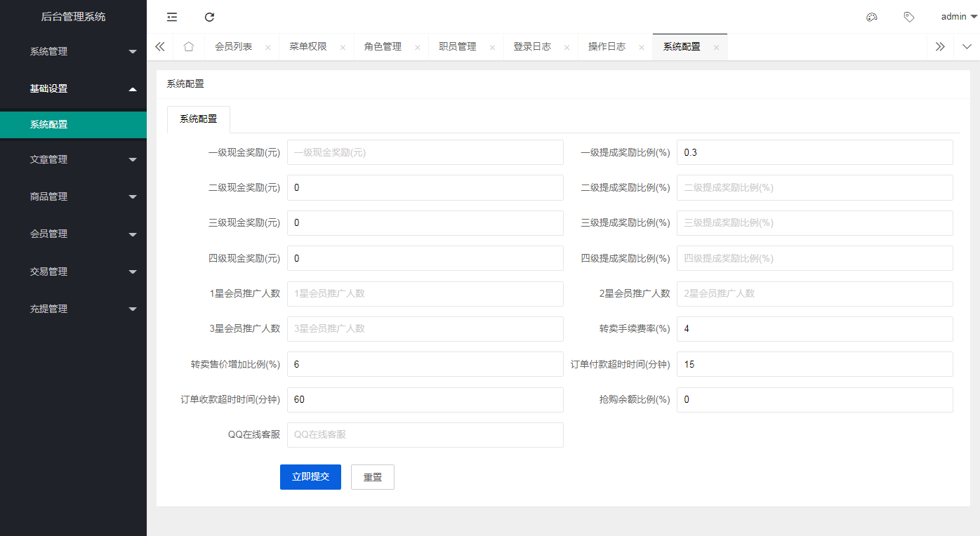980x536 pixels.
Task: Switch to the 角色管理 tab
Action: [383, 47]
